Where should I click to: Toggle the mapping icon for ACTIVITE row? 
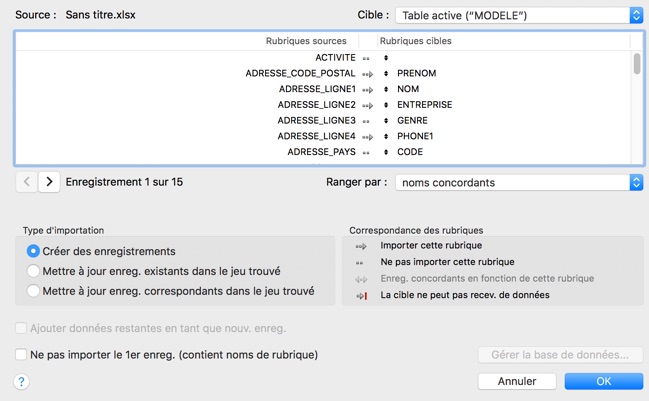click(x=367, y=58)
